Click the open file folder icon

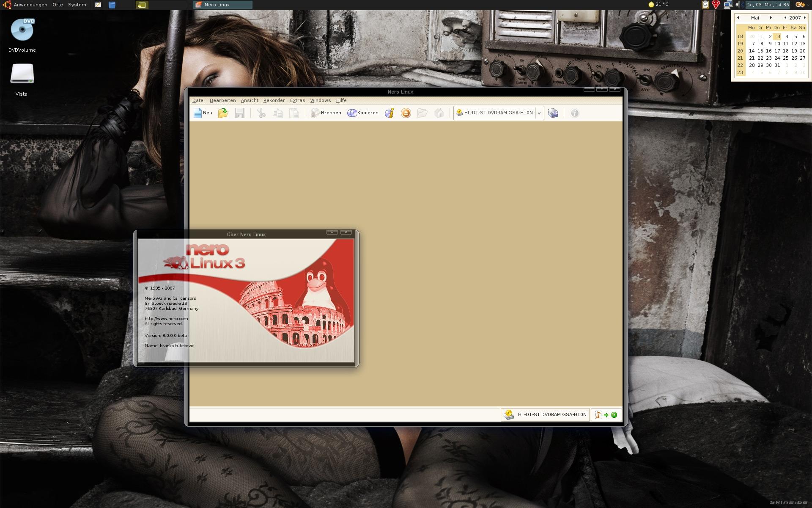pyautogui.click(x=223, y=113)
